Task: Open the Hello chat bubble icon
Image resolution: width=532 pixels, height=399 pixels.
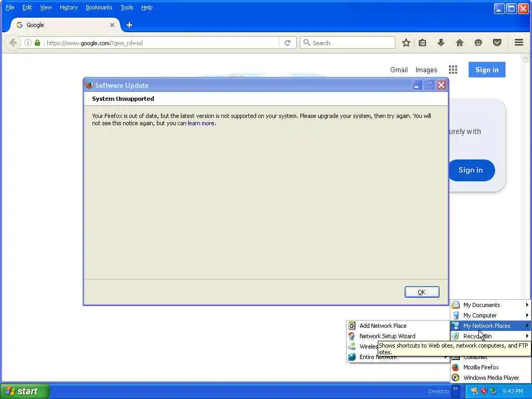Action: pyautogui.click(x=478, y=43)
